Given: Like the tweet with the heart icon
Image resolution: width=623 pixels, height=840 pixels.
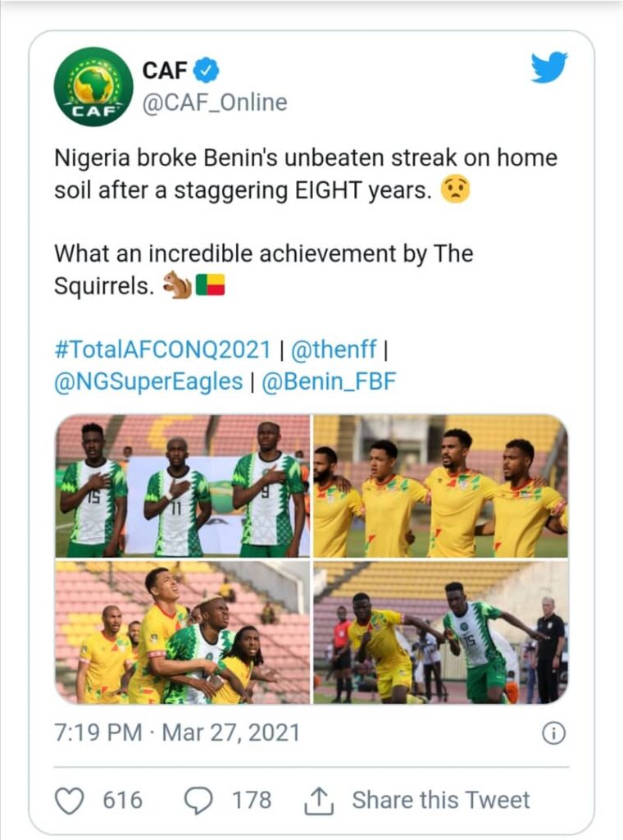Looking at the screenshot, I should click(x=70, y=800).
